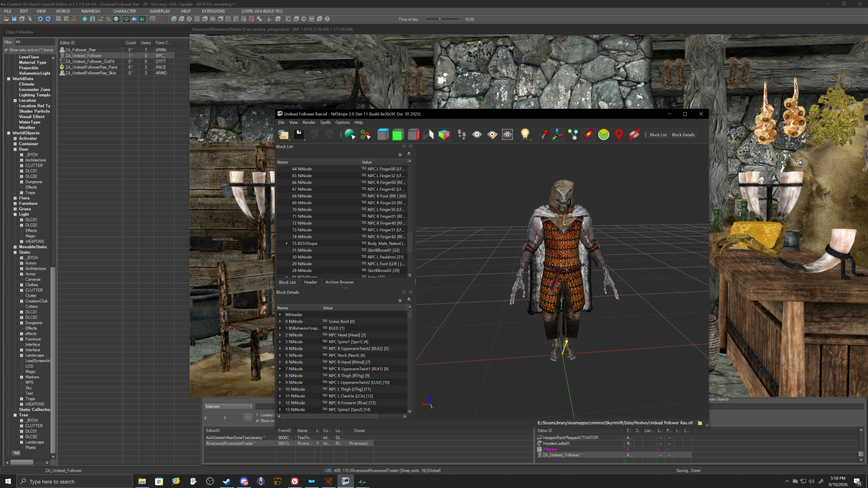Viewport: 868px width, 488px height.
Task: Expand the Flora tree node
Action: click(x=15, y=198)
